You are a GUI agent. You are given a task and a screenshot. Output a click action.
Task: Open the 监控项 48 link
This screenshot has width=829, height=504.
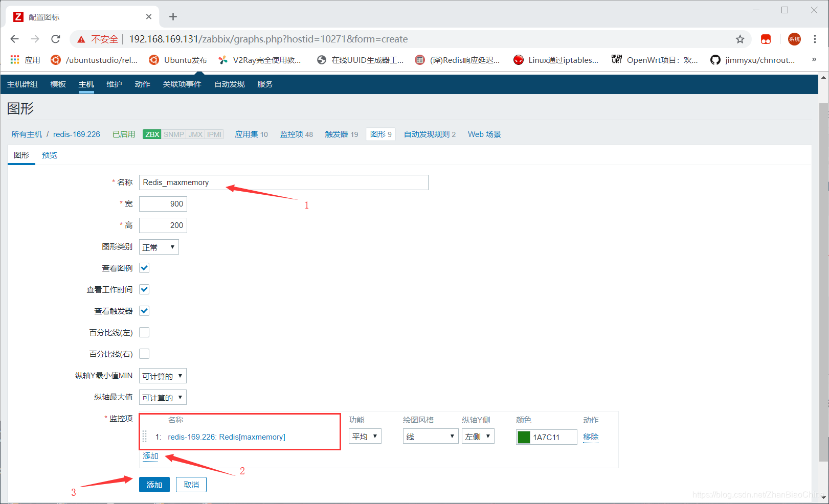pos(297,134)
